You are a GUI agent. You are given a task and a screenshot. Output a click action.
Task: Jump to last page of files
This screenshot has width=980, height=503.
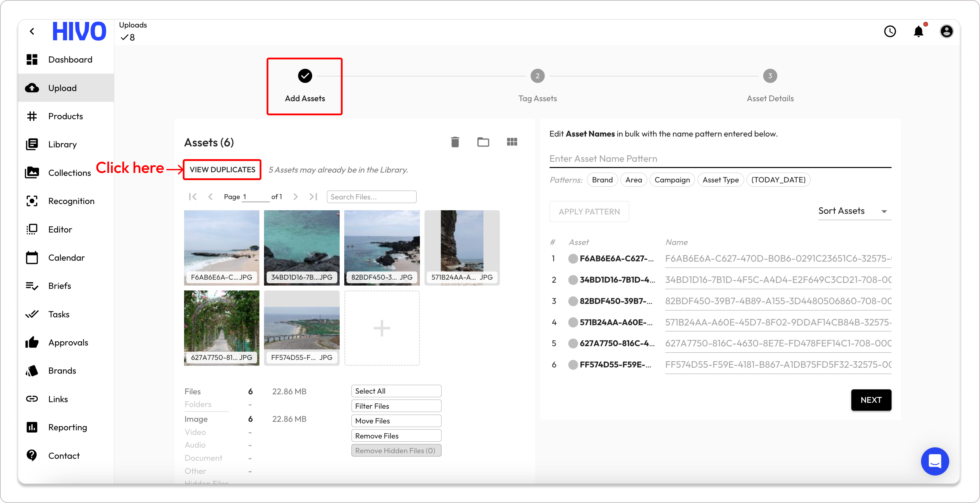(313, 197)
